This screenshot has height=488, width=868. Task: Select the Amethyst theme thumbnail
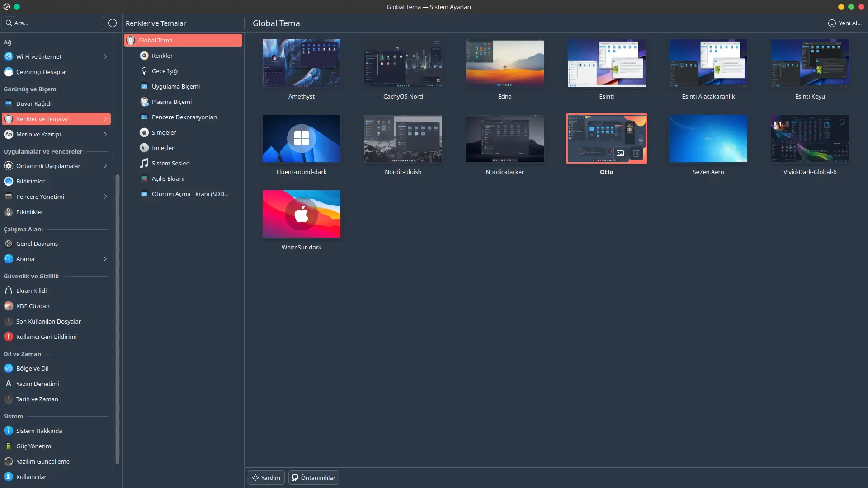302,63
